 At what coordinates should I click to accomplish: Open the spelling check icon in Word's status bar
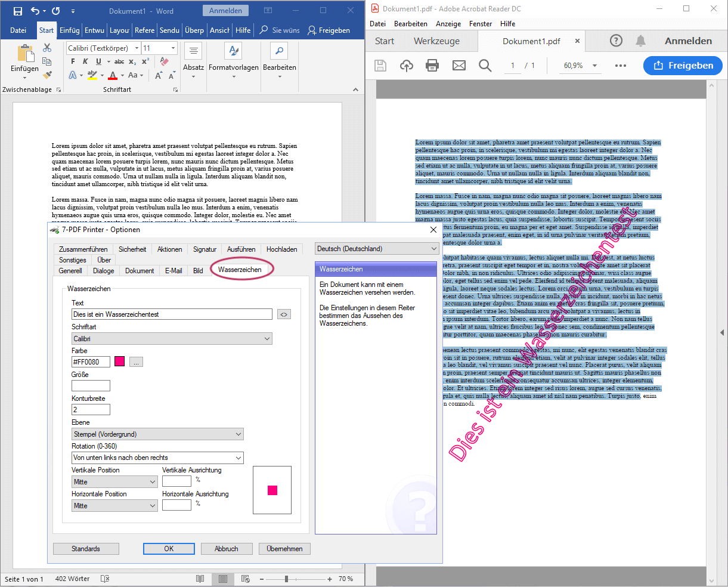coord(105,579)
